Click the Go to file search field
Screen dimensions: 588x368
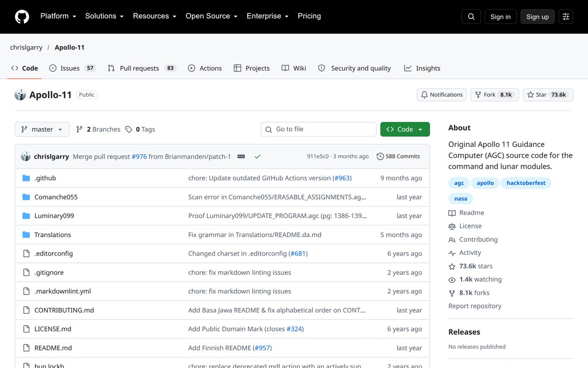[319, 129]
